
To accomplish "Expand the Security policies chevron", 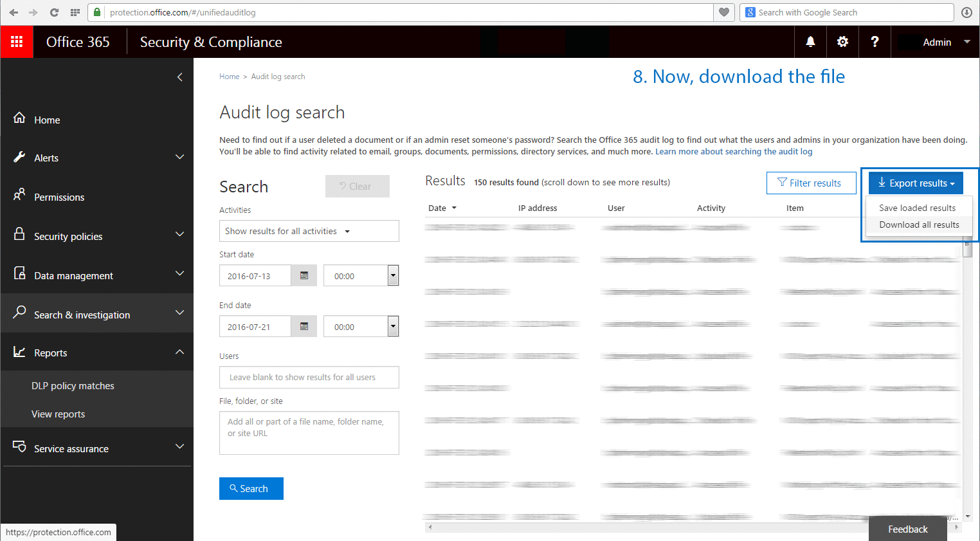I will [180, 234].
